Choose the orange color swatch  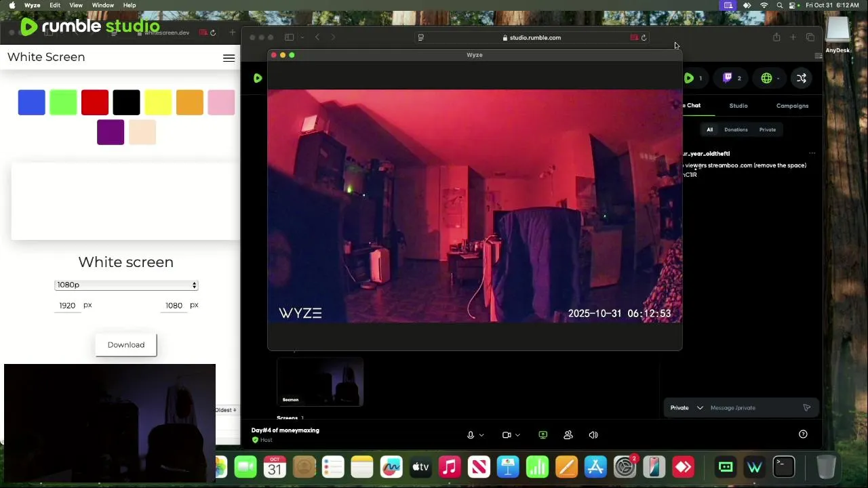(x=190, y=102)
